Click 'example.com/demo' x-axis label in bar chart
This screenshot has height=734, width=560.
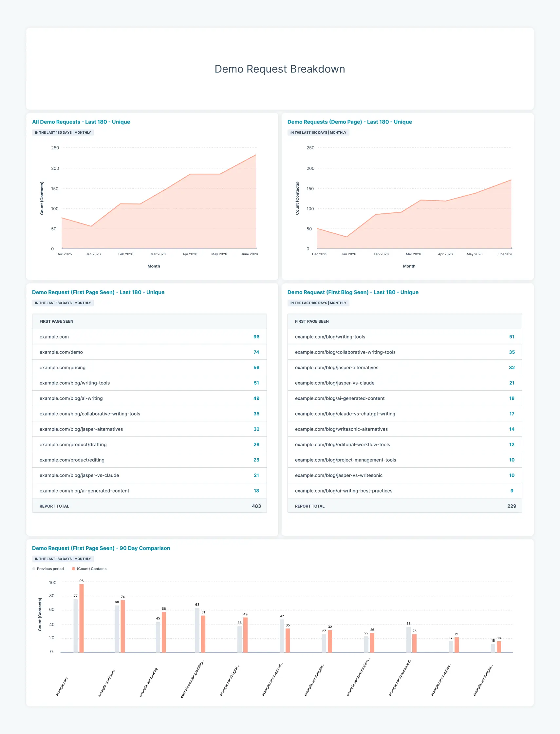(x=107, y=683)
